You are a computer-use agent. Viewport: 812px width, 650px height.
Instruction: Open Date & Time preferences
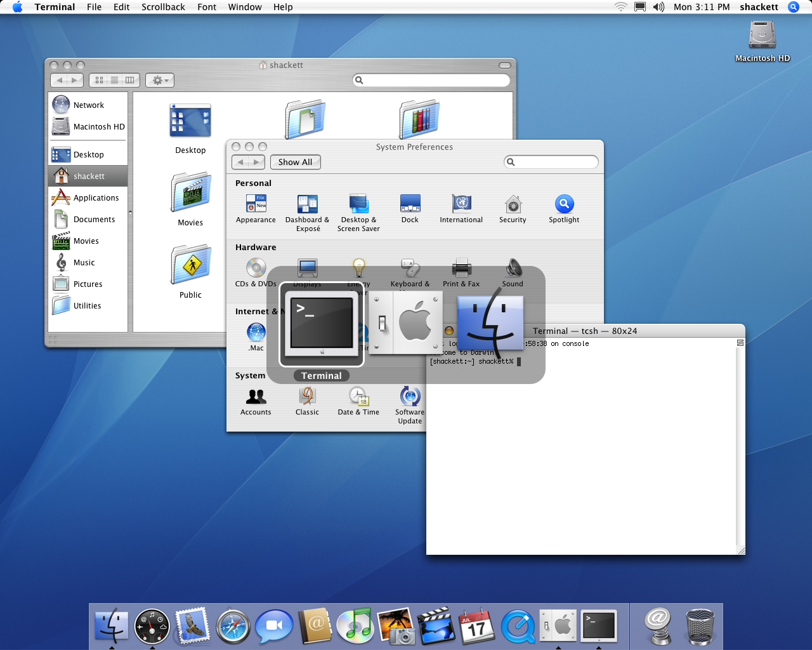coord(358,397)
